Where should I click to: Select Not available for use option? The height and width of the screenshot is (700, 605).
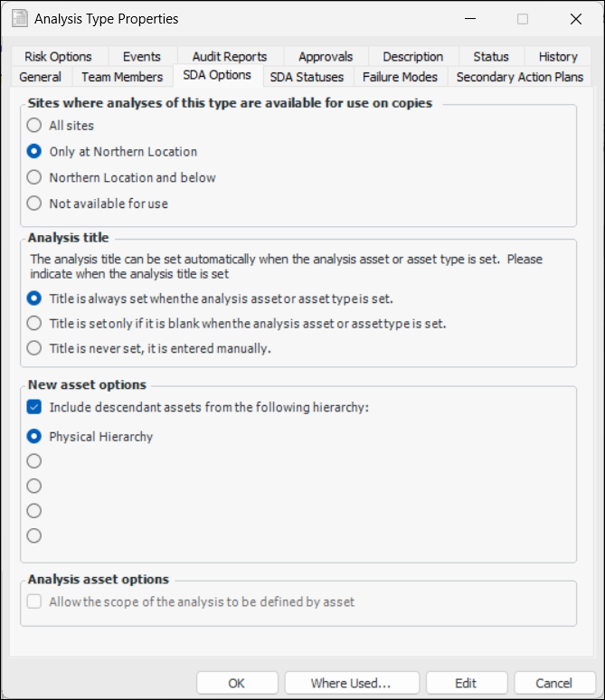34,203
